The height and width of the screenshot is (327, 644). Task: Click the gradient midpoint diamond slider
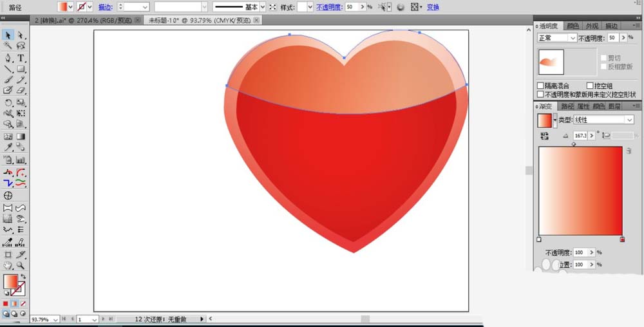tap(574, 144)
